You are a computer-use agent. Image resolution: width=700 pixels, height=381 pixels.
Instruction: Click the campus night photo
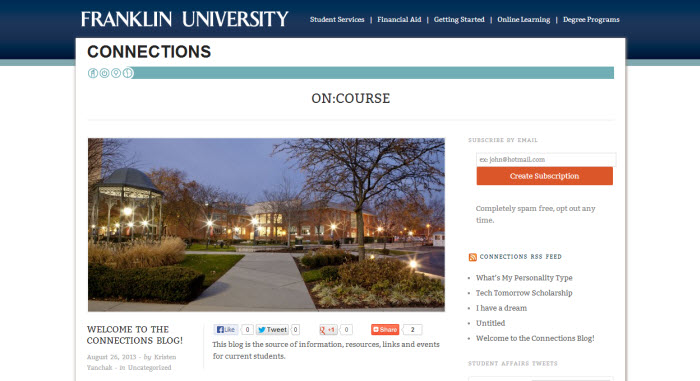(x=266, y=225)
